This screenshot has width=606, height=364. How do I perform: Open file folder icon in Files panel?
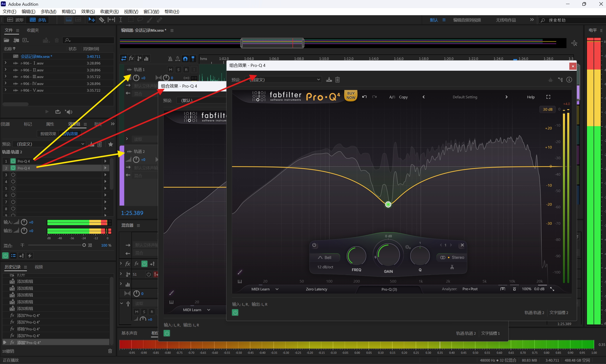pyautogui.click(x=7, y=40)
